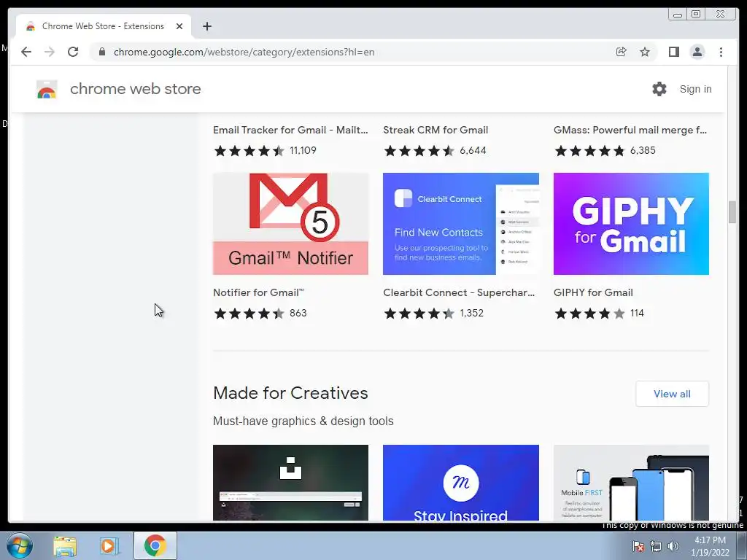Image resolution: width=747 pixels, height=560 pixels.
Task: Click GMass 6,385 star rating
Action: click(x=605, y=150)
